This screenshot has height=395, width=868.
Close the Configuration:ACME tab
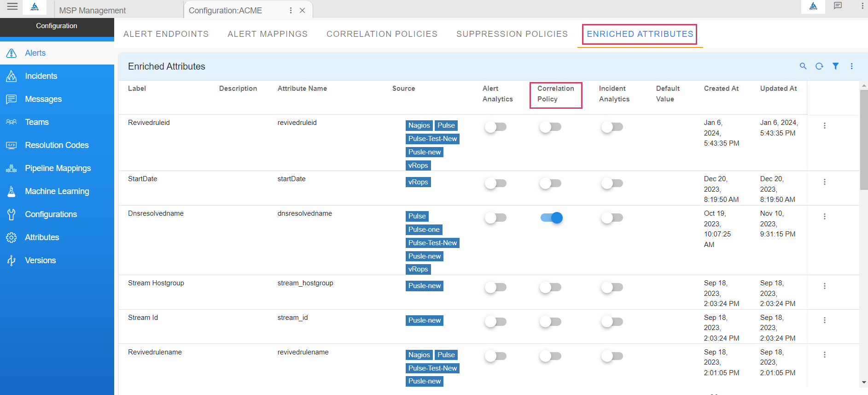[x=303, y=11]
